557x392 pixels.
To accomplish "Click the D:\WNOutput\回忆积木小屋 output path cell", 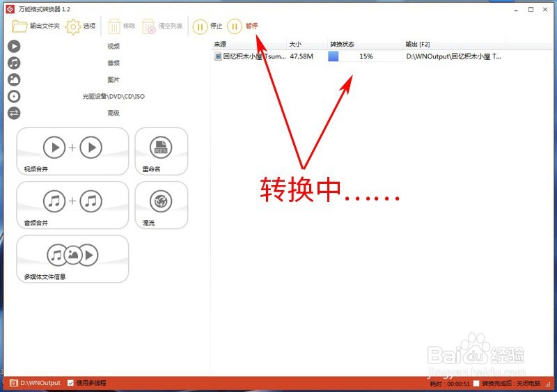I will [x=454, y=56].
